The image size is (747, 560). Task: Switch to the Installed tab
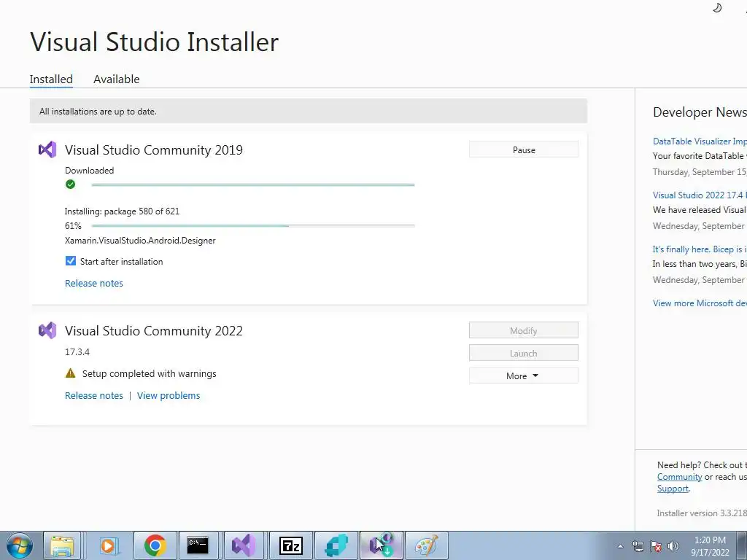[51, 79]
